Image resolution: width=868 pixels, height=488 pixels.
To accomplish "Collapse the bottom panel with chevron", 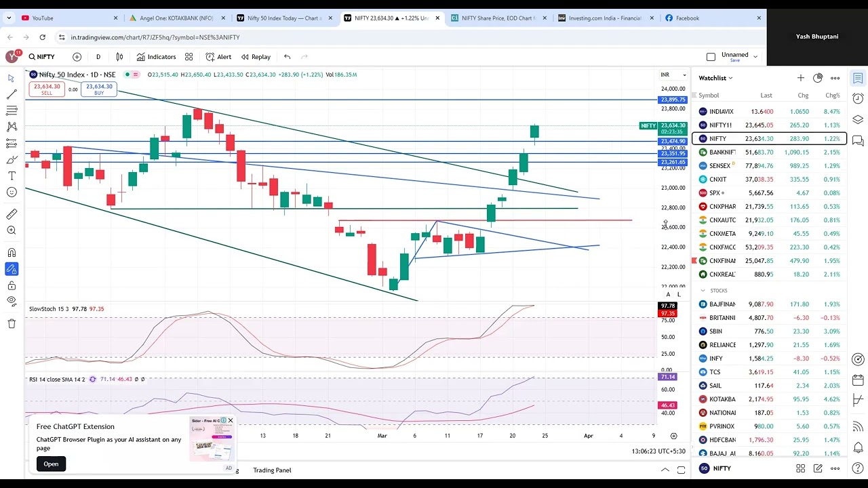I will [665, 470].
